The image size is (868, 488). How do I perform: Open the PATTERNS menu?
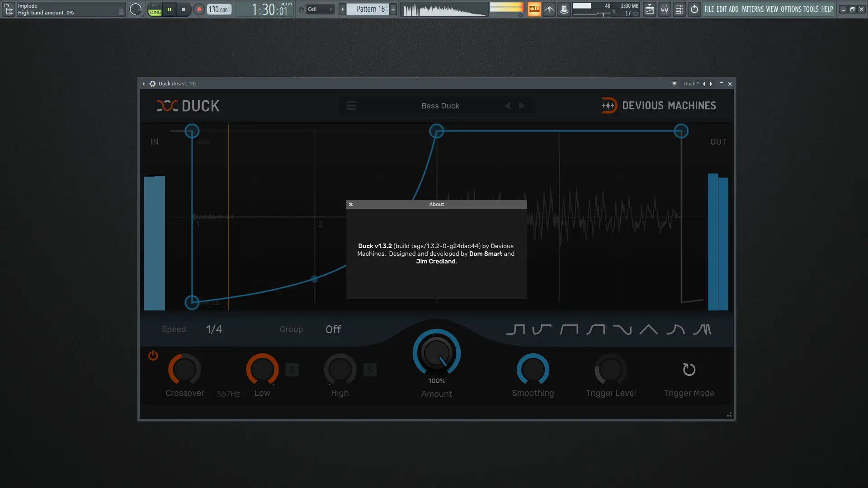tap(752, 9)
